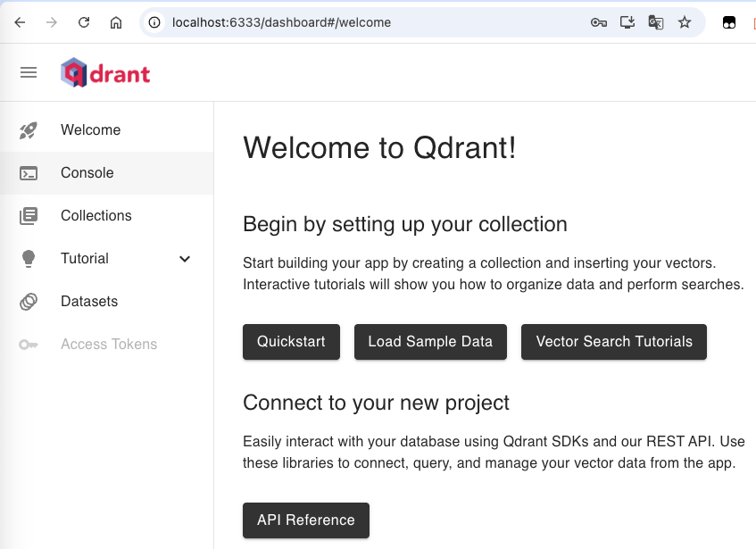
Task: Open the API Reference button
Action: (306, 520)
